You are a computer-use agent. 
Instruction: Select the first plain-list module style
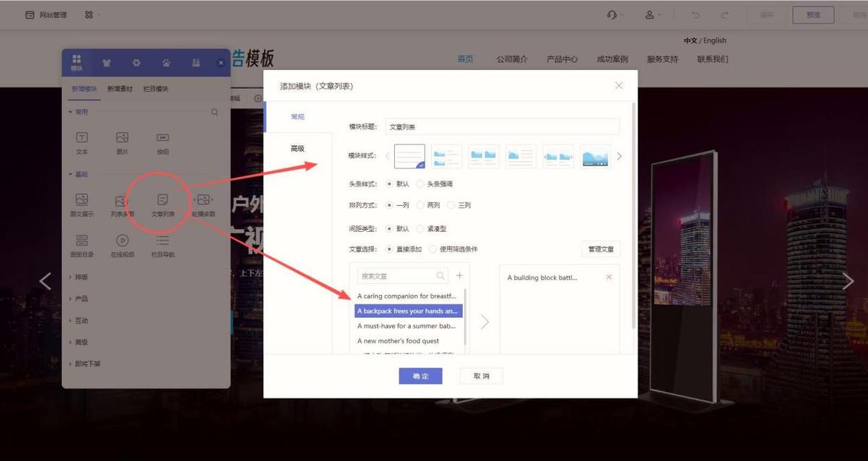tap(409, 156)
